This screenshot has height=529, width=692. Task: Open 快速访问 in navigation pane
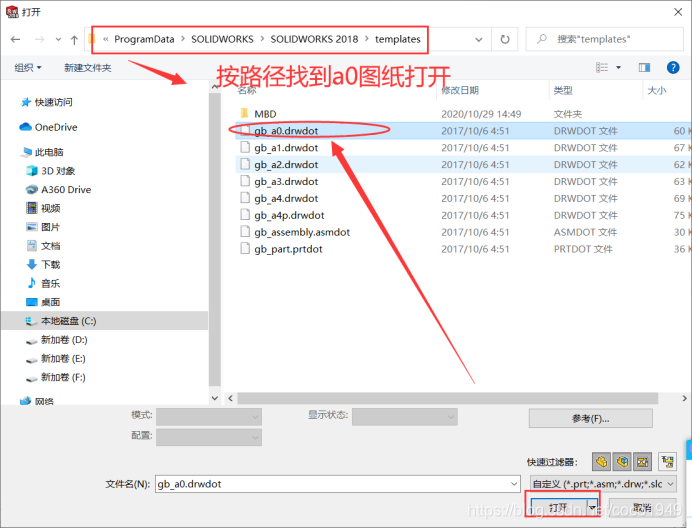(x=53, y=102)
